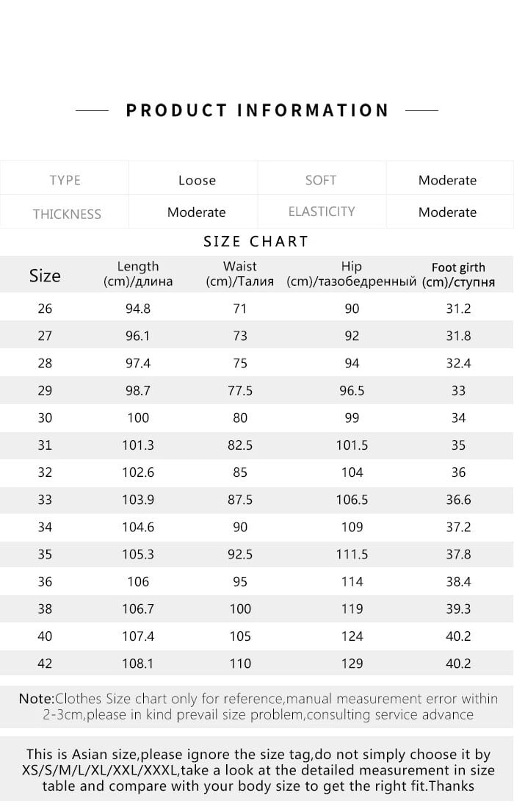Select the TYPE label cell

point(65,180)
